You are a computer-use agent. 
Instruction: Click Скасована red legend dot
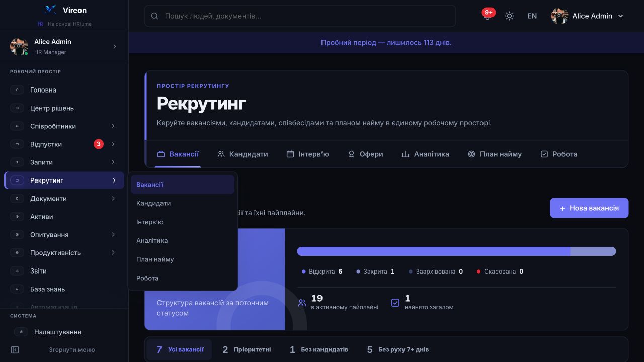click(x=479, y=271)
